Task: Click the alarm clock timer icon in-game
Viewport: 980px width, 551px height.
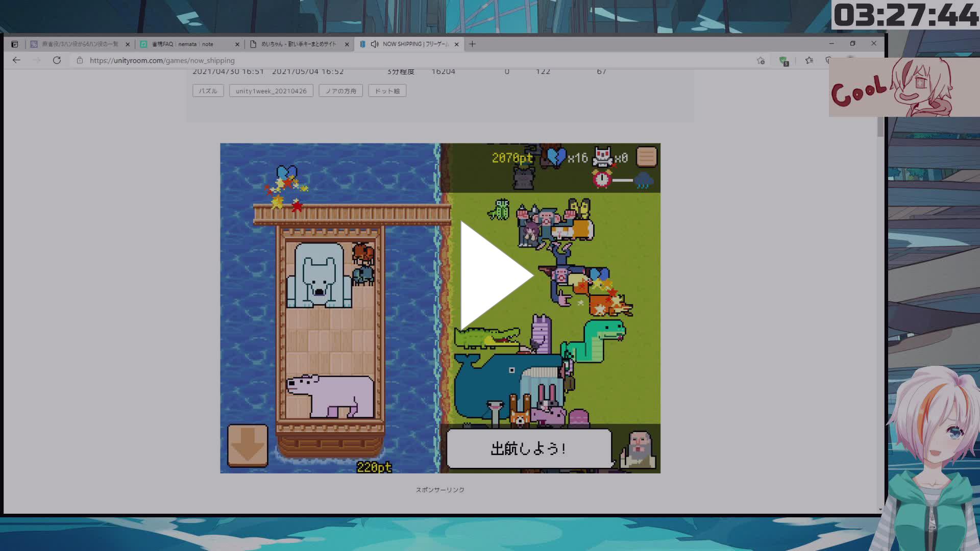Action: (602, 180)
